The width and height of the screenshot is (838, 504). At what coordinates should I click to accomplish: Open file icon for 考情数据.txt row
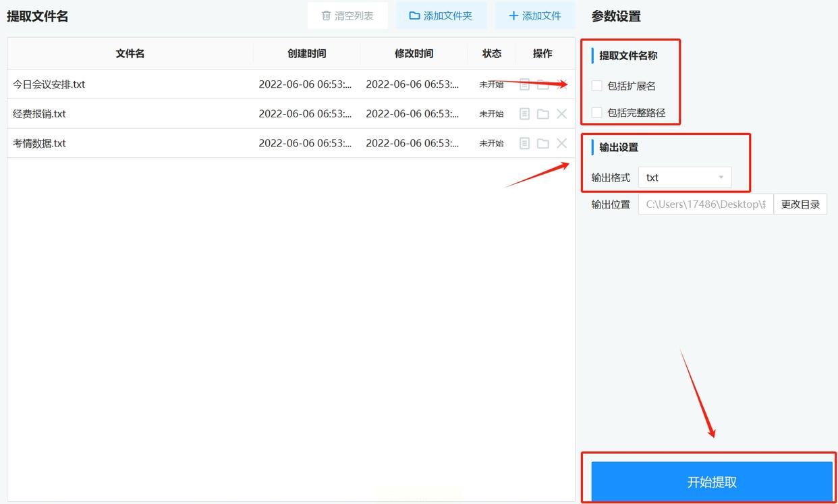pyautogui.click(x=524, y=143)
